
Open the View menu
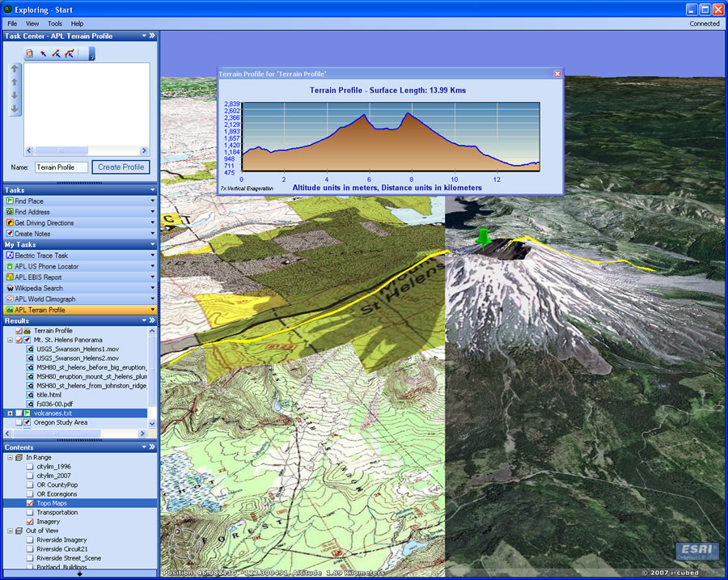click(32, 23)
